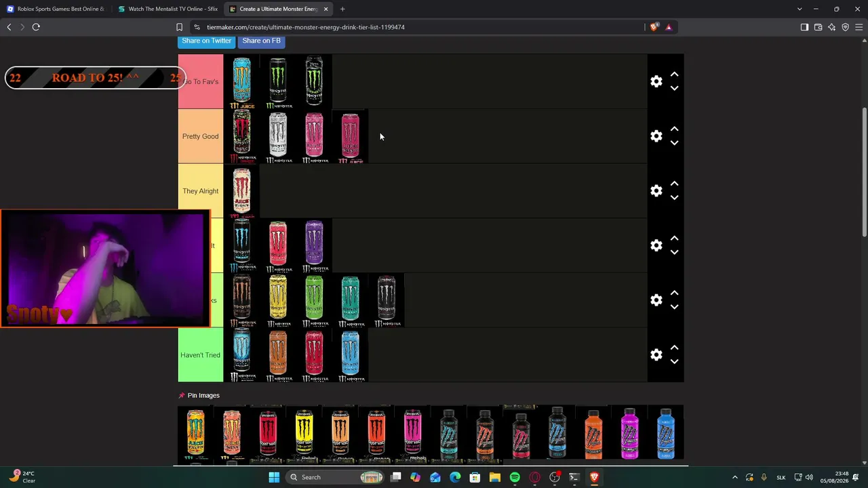The height and width of the screenshot is (488, 868).
Task: Open Brave Rewards triangle icon
Action: click(x=669, y=27)
